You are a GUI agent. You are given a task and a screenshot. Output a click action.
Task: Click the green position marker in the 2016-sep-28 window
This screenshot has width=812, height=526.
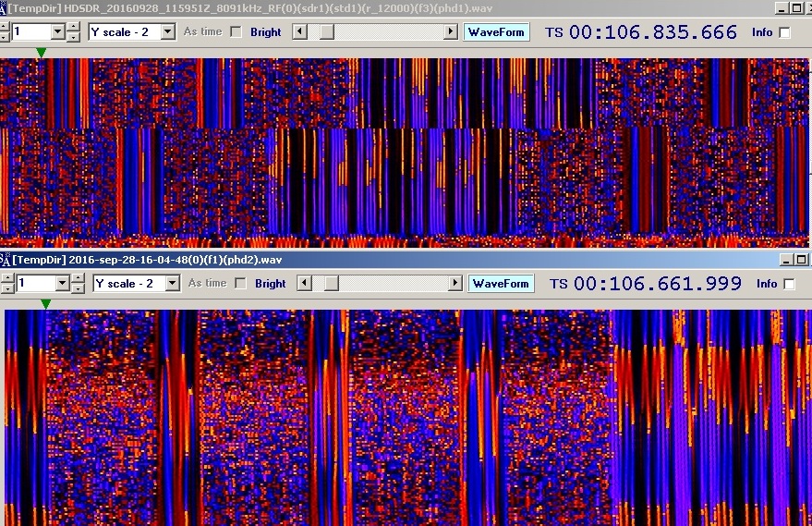tap(45, 304)
